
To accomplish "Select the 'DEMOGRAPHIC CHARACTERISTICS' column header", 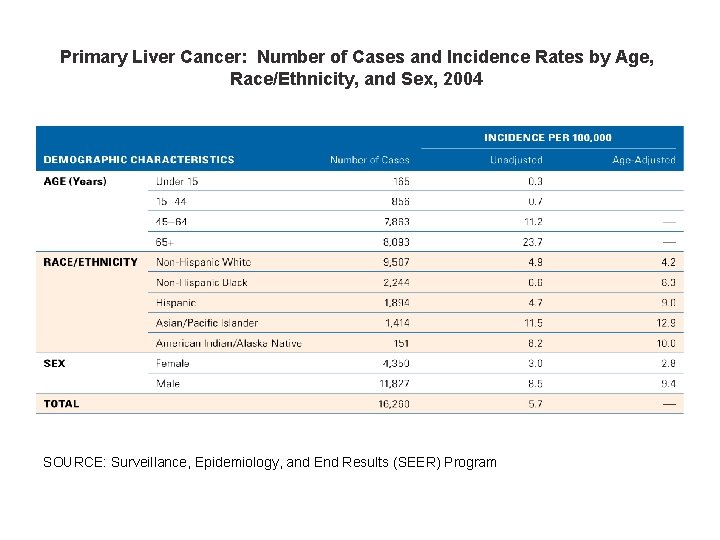I will 139,160.
